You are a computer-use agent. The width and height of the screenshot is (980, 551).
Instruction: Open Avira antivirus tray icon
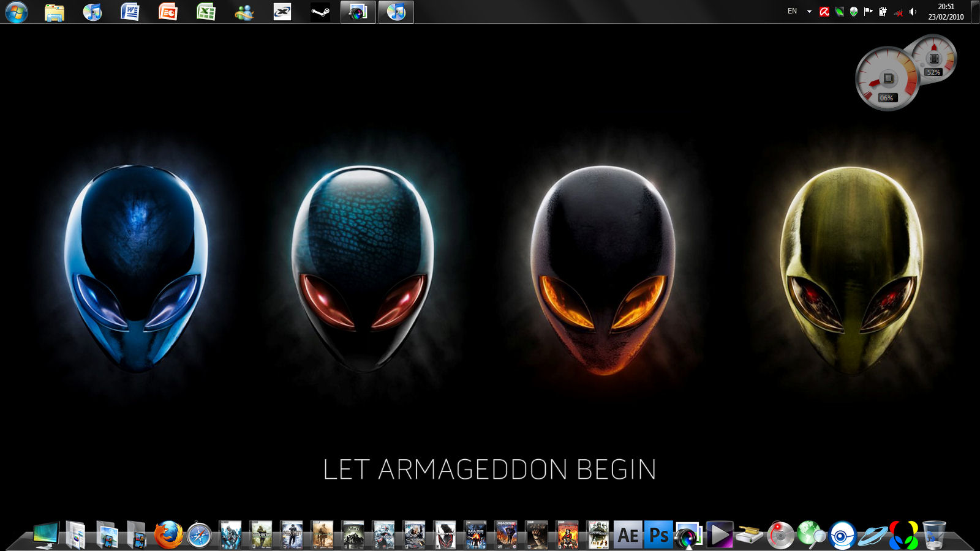[x=824, y=12]
